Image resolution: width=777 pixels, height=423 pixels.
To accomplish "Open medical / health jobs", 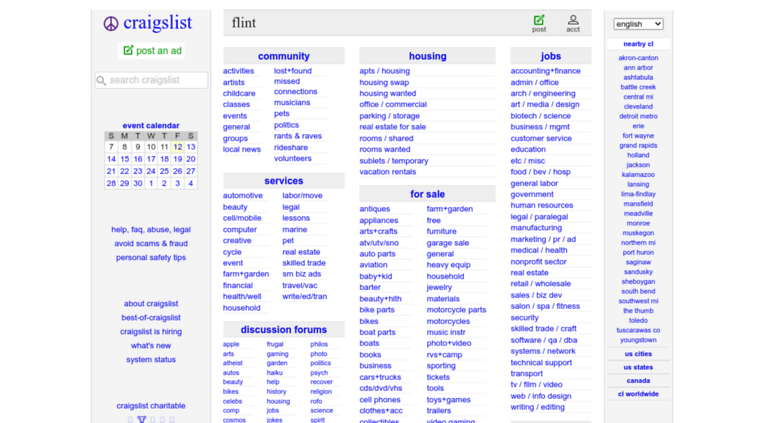I will click(539, 250).
